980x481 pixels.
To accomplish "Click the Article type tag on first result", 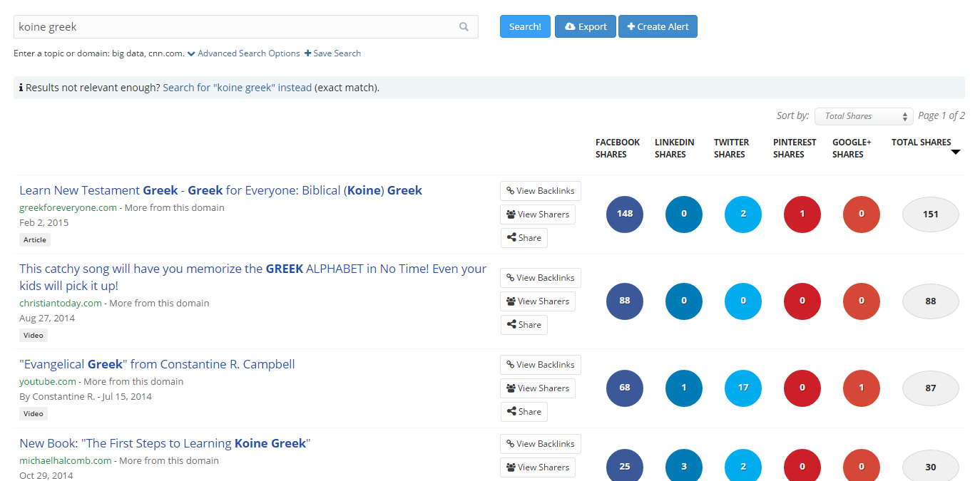I will [34, 239].
